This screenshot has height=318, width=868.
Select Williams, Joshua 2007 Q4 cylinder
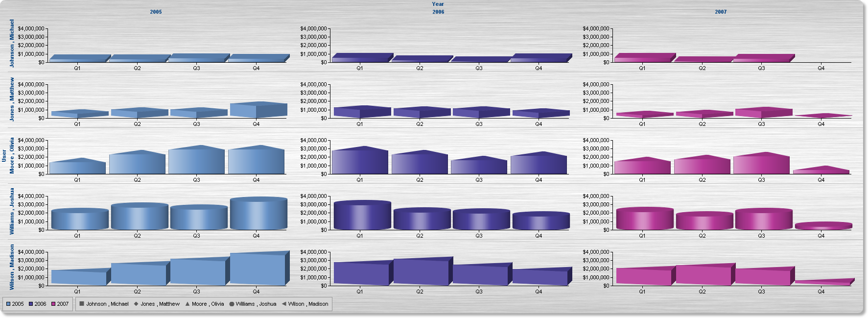pyautogui.click(x=823, y=226)
